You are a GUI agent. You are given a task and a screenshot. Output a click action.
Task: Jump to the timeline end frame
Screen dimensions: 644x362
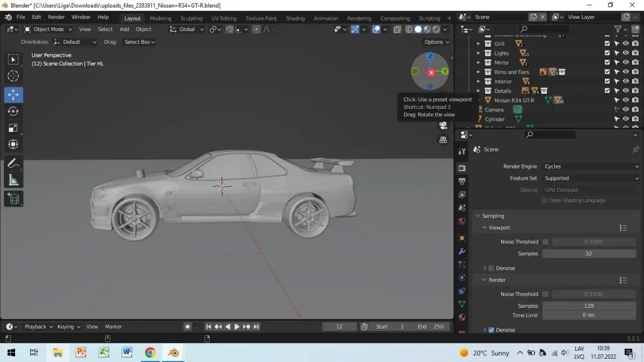[x=257, y=327]
